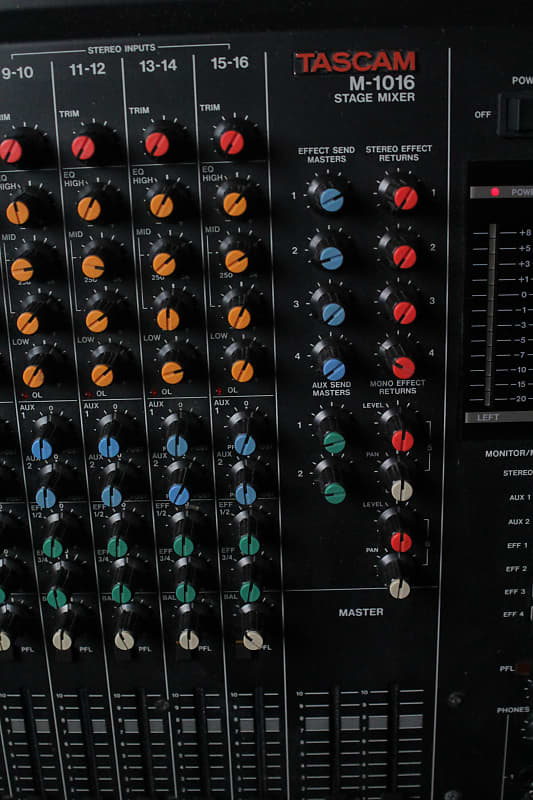Adjust Effect Send Master 1 knob

(x=331, y=199)
